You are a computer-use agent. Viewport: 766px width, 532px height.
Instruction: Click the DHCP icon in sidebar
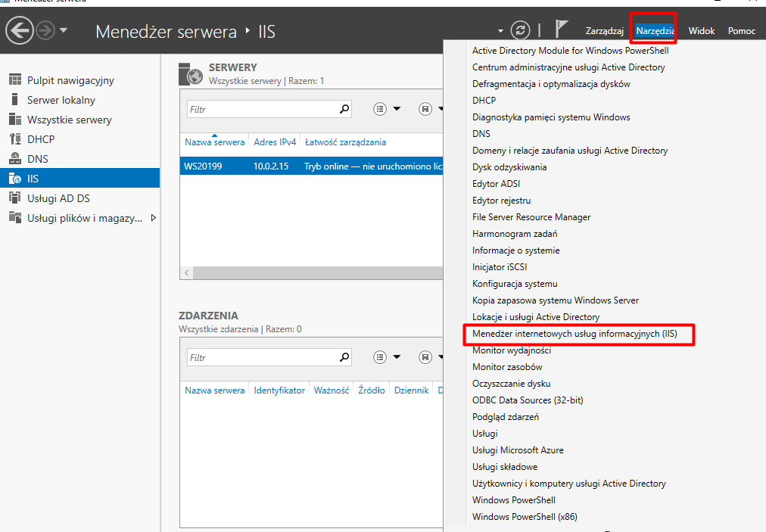14,139
